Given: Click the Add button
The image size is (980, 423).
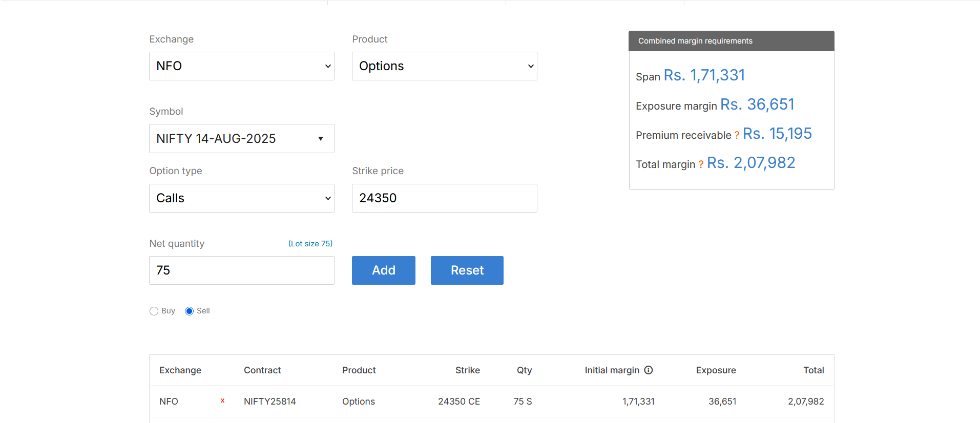Looking at the screenshot, I should 384,270.
